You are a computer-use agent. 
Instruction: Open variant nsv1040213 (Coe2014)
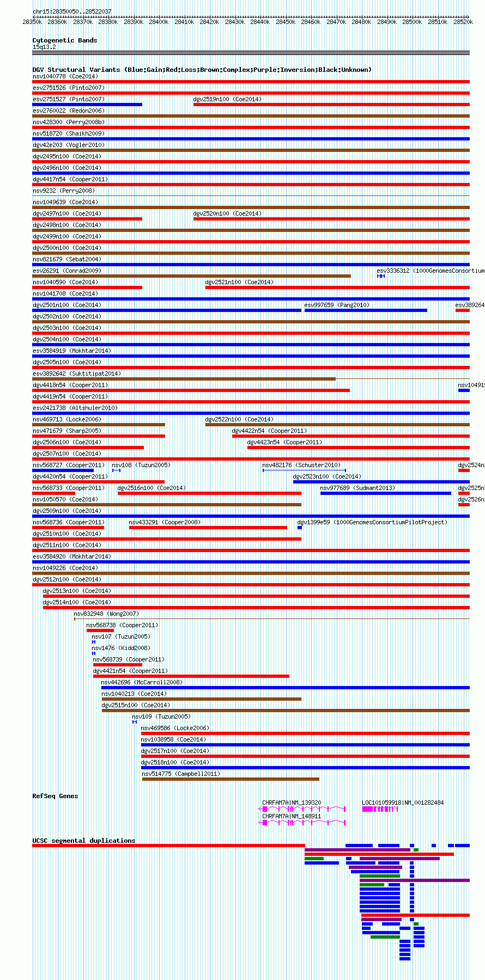point(134,694)
